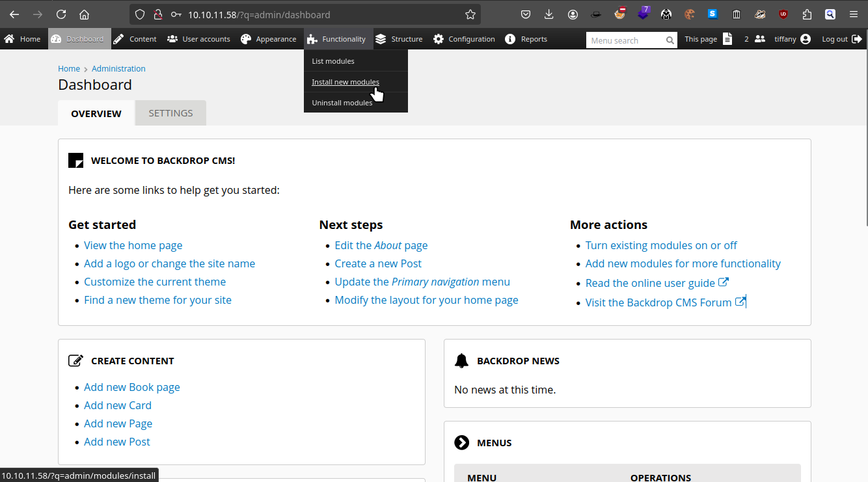
Task: Click the hooded figure extension icon
Action: pos(666,14)
